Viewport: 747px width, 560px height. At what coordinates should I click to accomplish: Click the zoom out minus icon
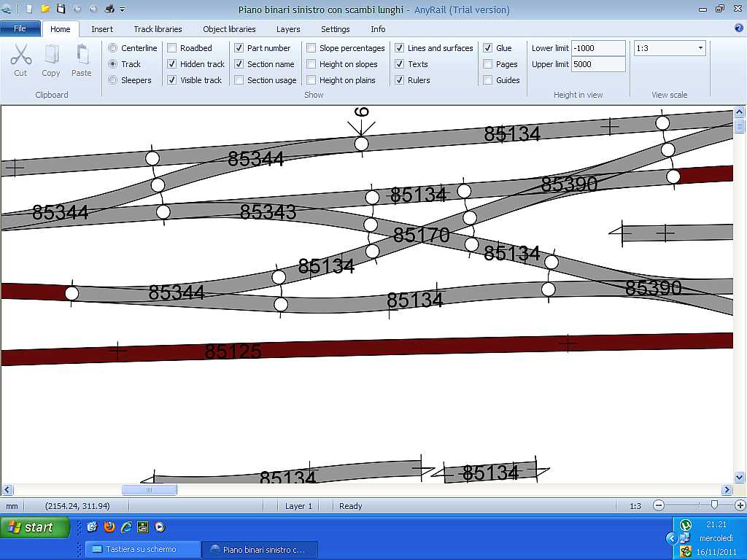pyautogui.click(x=659, y=505)
